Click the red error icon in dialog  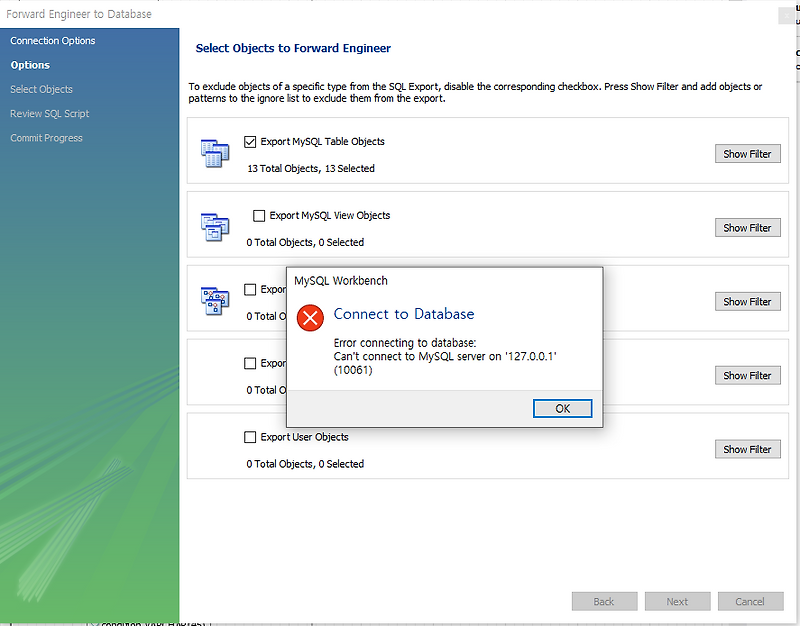point(310,318)
